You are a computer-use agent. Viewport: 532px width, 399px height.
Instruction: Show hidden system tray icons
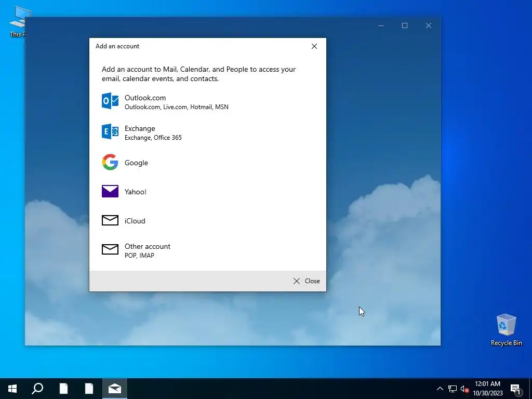tap(440, 389)
